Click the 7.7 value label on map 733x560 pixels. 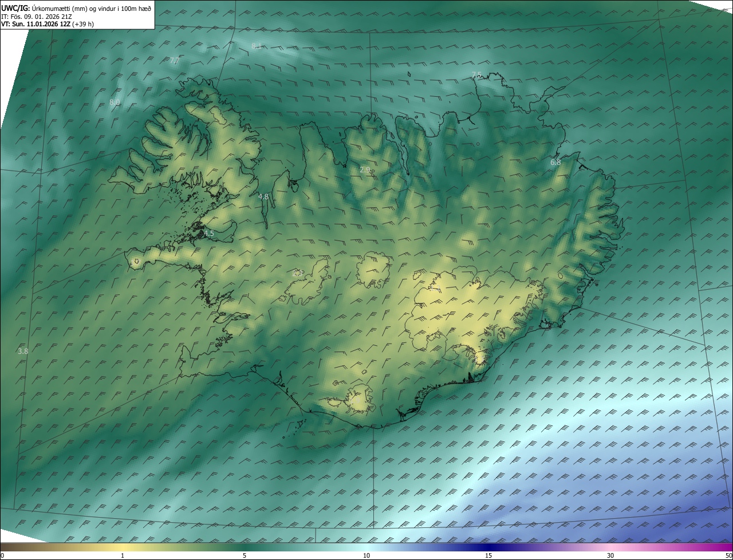click(x=175, y=60)
